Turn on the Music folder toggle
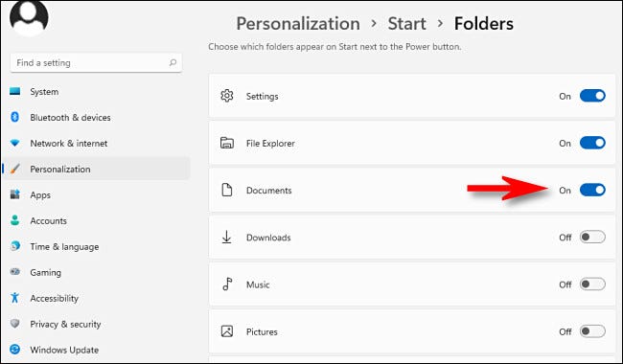This screenshot has height=364, width=623. pos(592,284)
